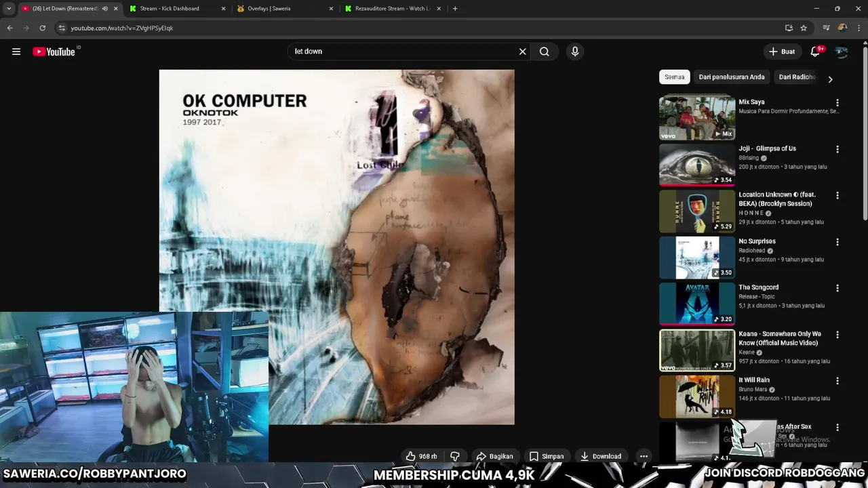
Task: Open the options menu for It Will Rain
Action: pyautogui.click(x=837, y=381)
